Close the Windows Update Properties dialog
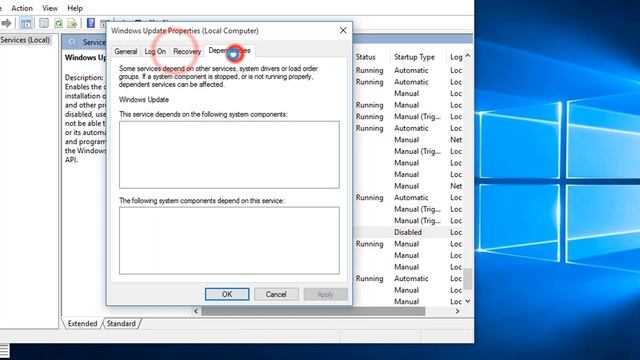The image size is (640, 360). 343,31
